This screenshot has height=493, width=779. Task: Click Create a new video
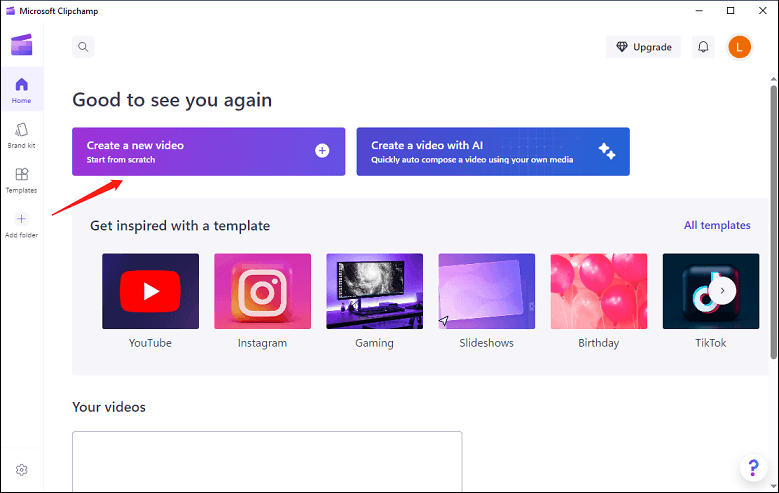[x=209, y=152]
